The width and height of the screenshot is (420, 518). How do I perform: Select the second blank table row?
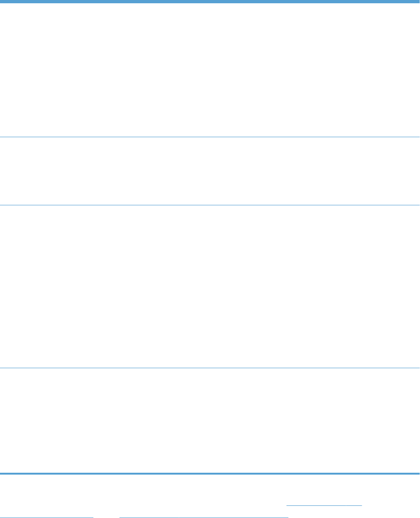tap(210, 171)
